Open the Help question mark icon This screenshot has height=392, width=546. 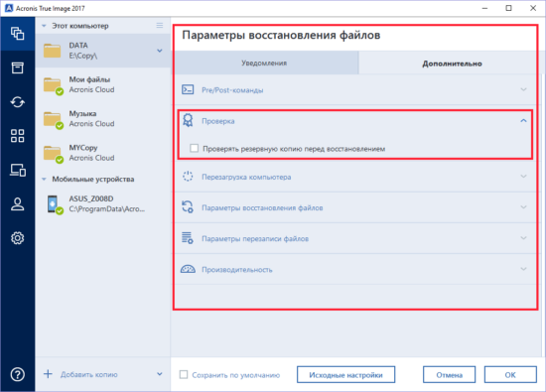point(18,374)
